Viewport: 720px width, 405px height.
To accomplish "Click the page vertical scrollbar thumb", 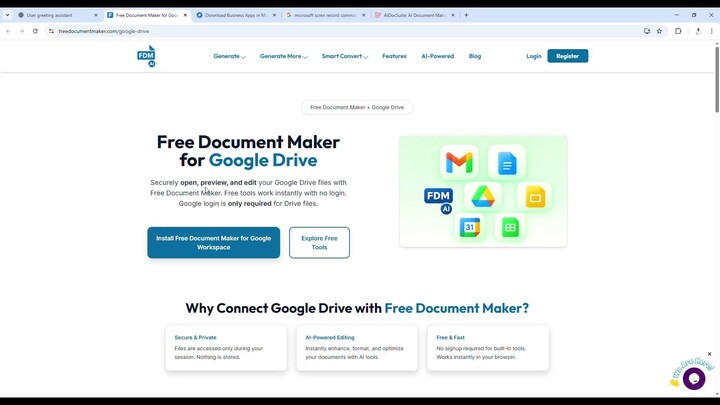I will click(x=717, y=78).
